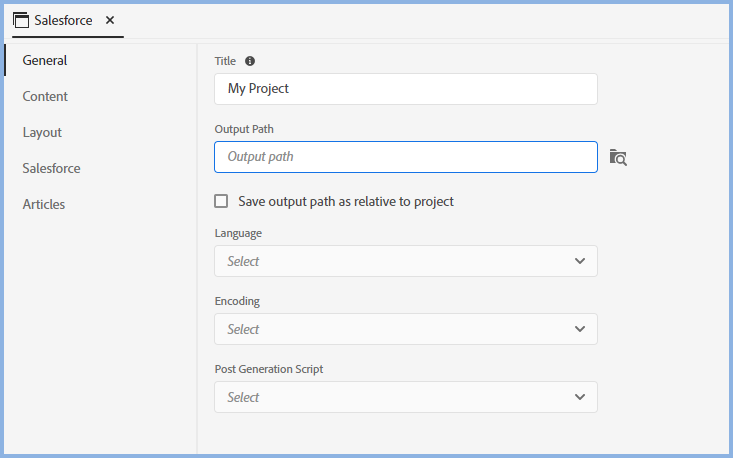Screen dimensions: 733x458
Task: Click the 'Save output path as relative to project' label
Action: 346,201
